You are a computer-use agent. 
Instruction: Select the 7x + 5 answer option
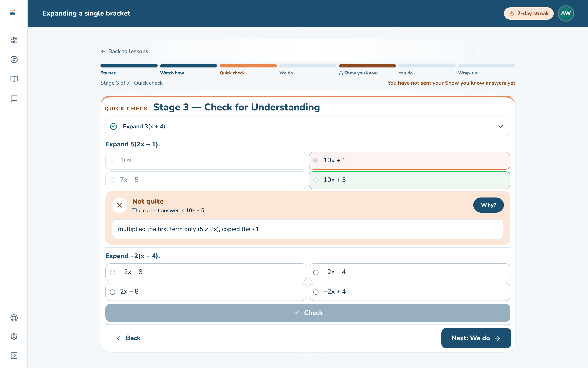tap(206, 180)
